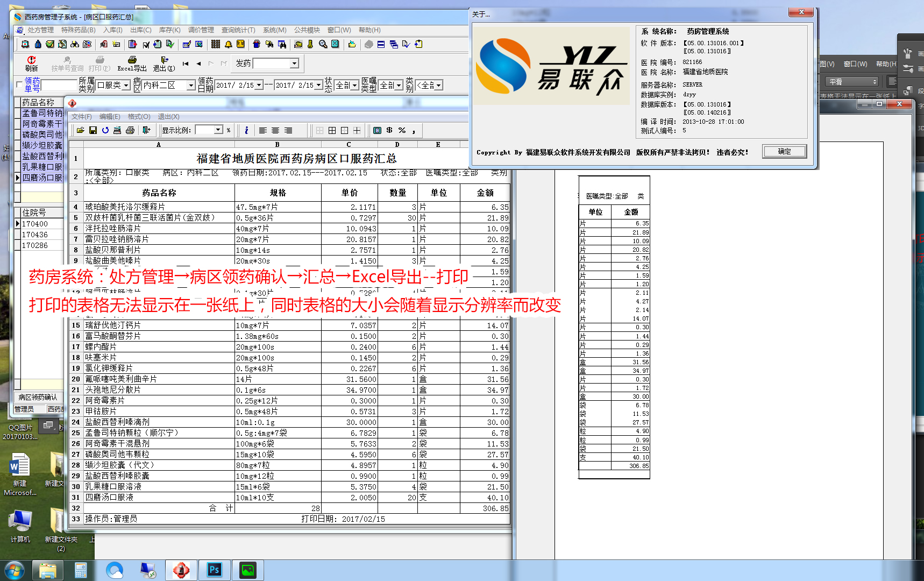Open Photoshop from the taskbar

pyautogui.click(x=215, y=570)
